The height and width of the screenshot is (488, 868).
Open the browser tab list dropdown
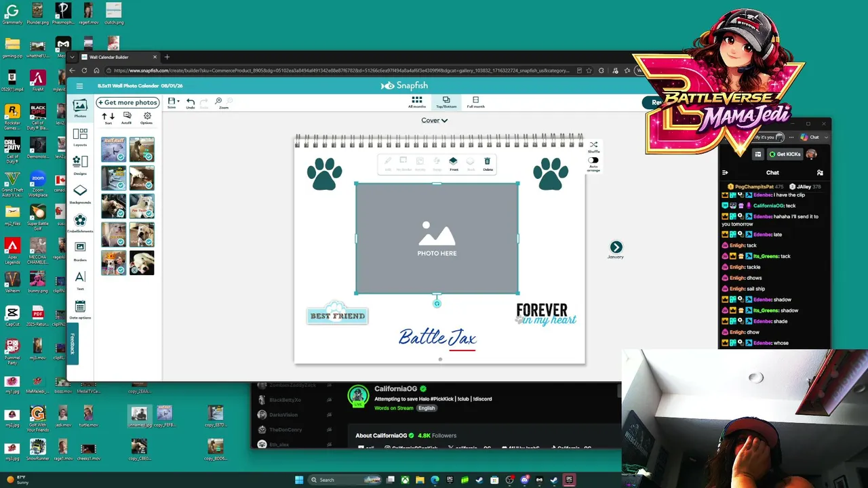(x=73, y=57)
